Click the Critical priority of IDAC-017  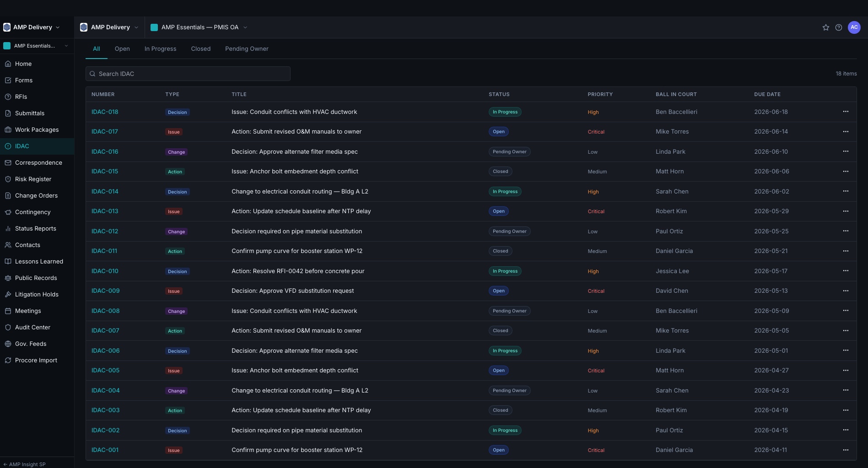596,132
